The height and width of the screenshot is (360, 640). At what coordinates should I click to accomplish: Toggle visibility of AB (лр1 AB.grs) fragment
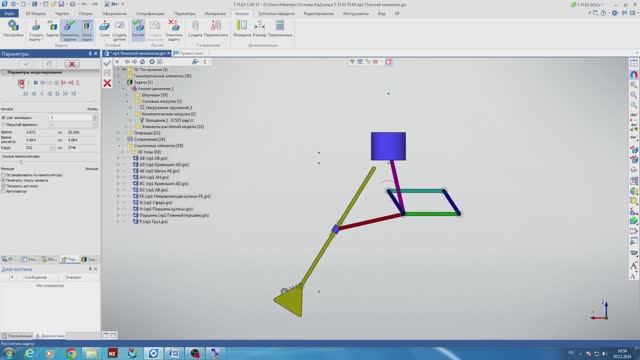tap(125, 158)
